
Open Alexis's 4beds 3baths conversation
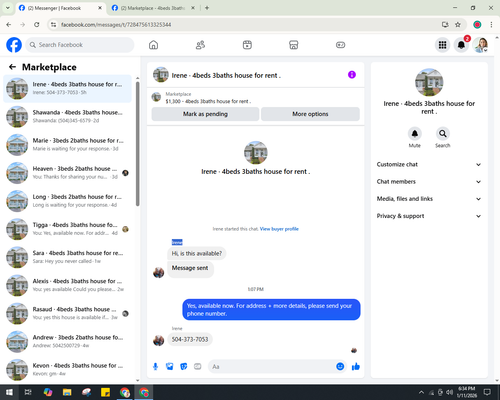point(67,285)
